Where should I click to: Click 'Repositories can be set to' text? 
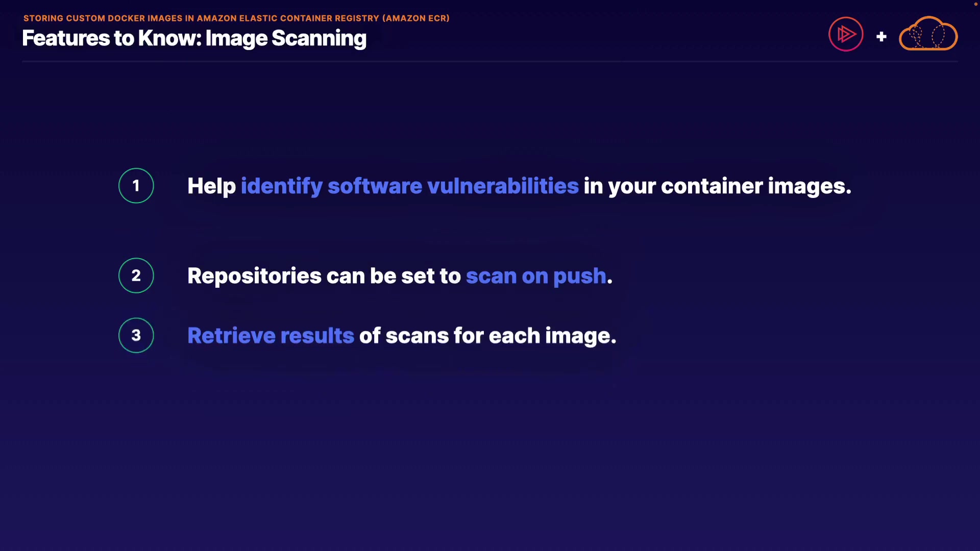[324, 276]
